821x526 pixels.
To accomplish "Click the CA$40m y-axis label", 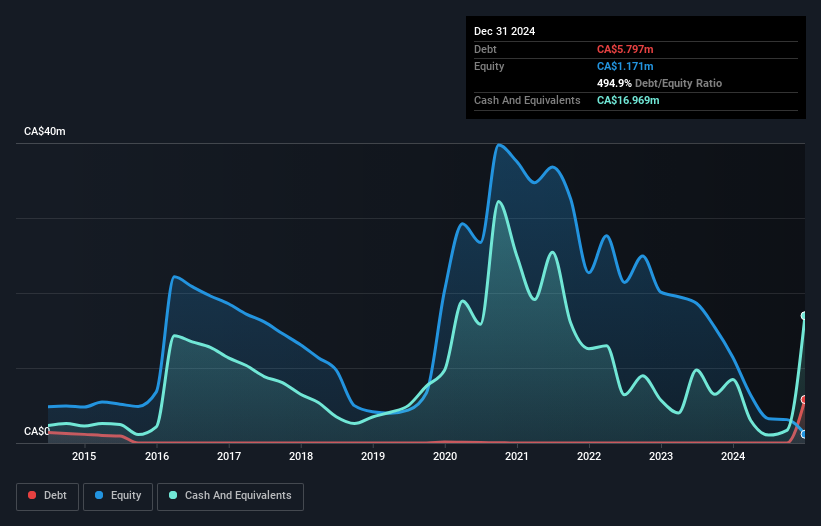I will [x=45, y=131].
